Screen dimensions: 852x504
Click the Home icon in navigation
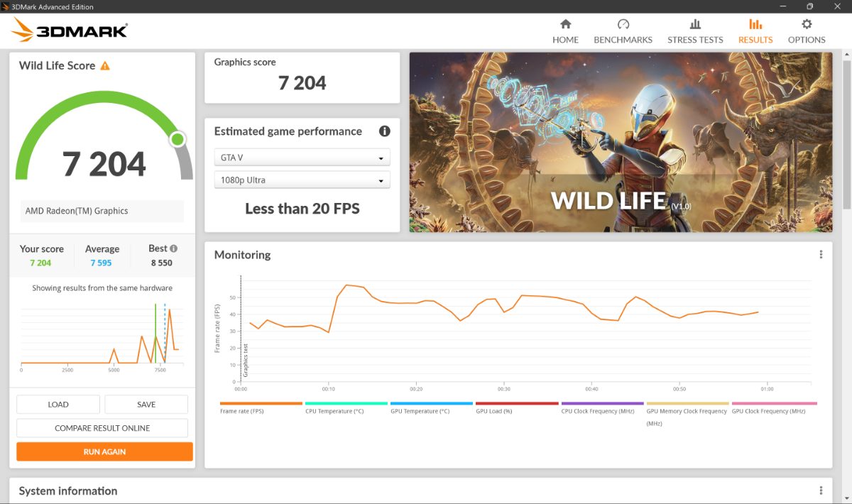pyautogui.click(x=565, y=24)
